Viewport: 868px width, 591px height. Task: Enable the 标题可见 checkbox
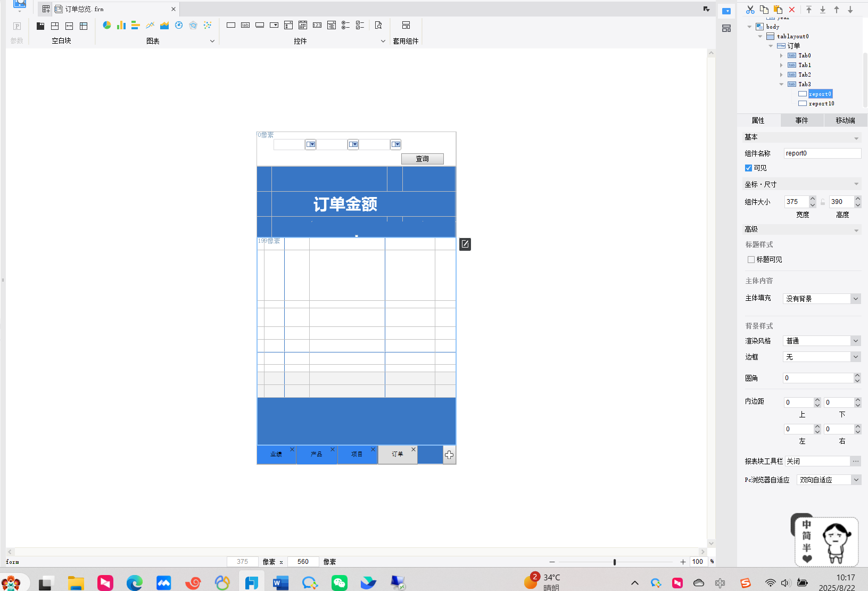point(751,260)
